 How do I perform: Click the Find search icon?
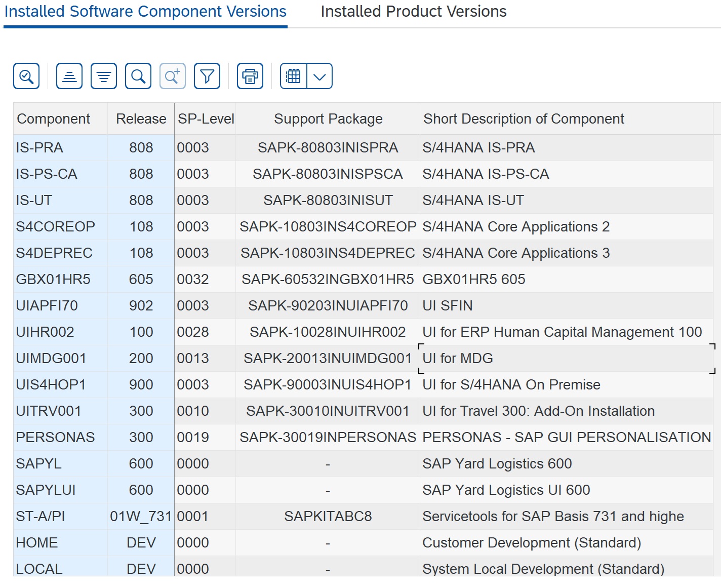[x=138, y=76]
